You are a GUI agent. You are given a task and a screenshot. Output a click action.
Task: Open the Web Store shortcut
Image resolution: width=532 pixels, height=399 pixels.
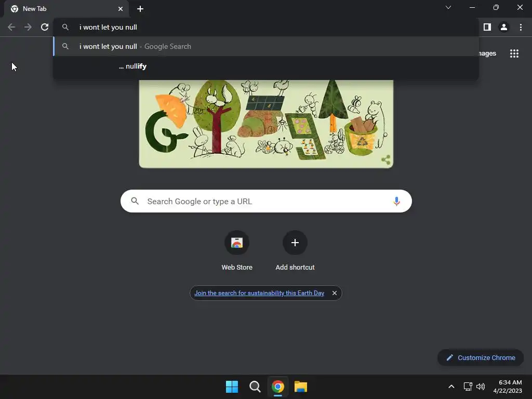(237, 250)
